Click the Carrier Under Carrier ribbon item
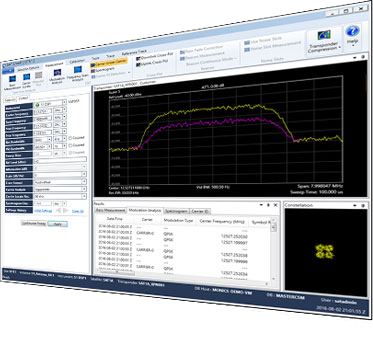Image resolution: width=373 pixels, height=362 pixels. [x=109, y=62]
